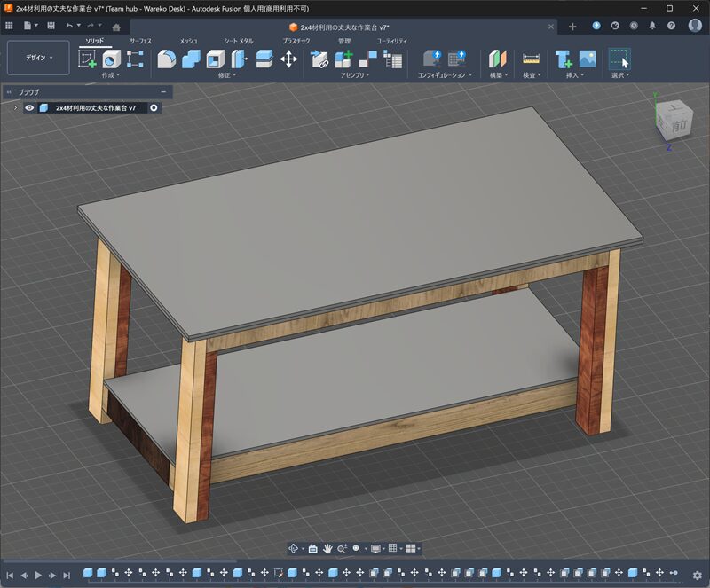Open a new design tab with plus
Screen dimensions: 710x588
pos(572,27)
